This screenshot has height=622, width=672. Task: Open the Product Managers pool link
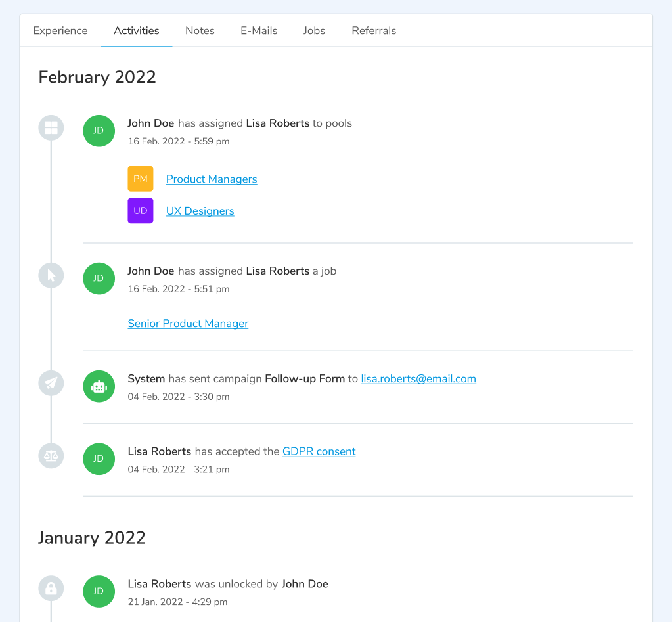point(212,179)
